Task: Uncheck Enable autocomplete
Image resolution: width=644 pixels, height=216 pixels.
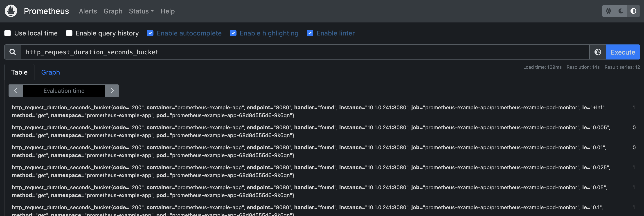Action: [150, 33]
